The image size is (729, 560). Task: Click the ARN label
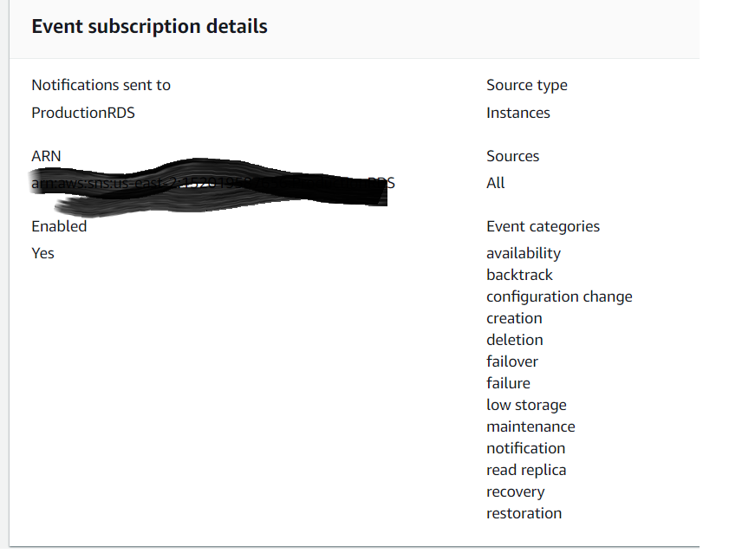46,156
